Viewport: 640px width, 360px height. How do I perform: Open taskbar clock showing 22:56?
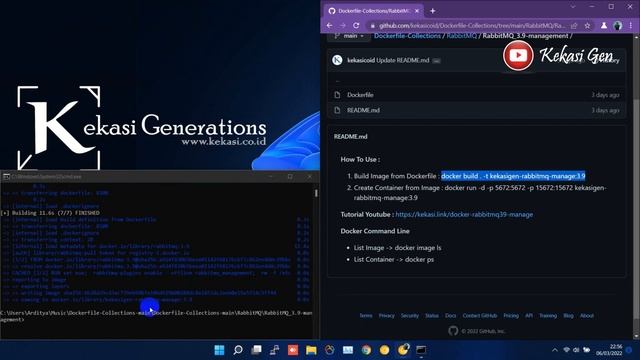pos(609,350)
